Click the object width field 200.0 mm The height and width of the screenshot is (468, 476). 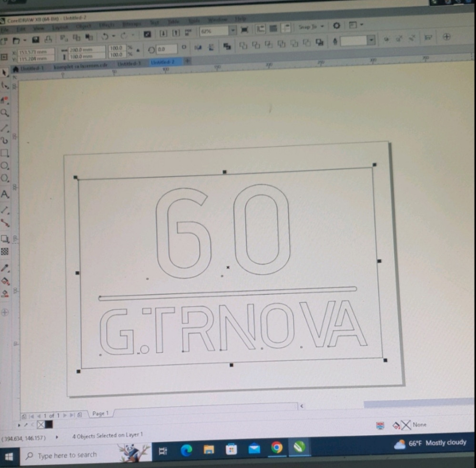tap(87, 50)
